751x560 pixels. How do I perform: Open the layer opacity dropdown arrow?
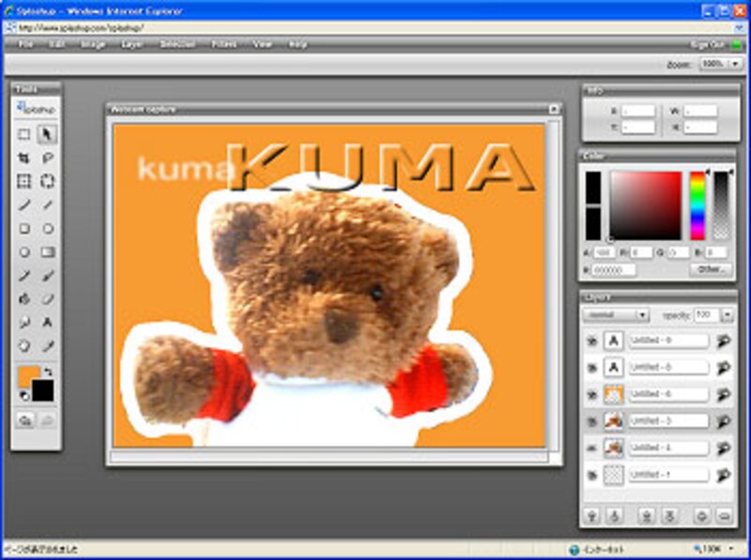pos(728,315)
